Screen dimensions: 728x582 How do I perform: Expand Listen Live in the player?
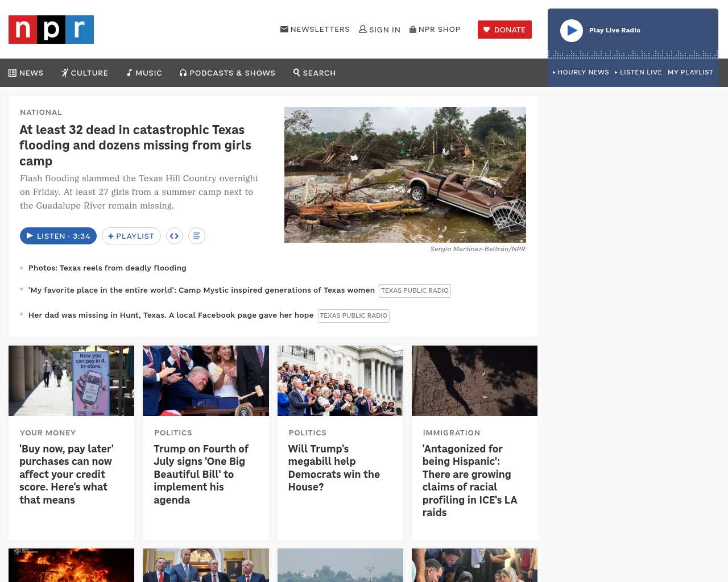pyautogui.click(x=638, y=72)
